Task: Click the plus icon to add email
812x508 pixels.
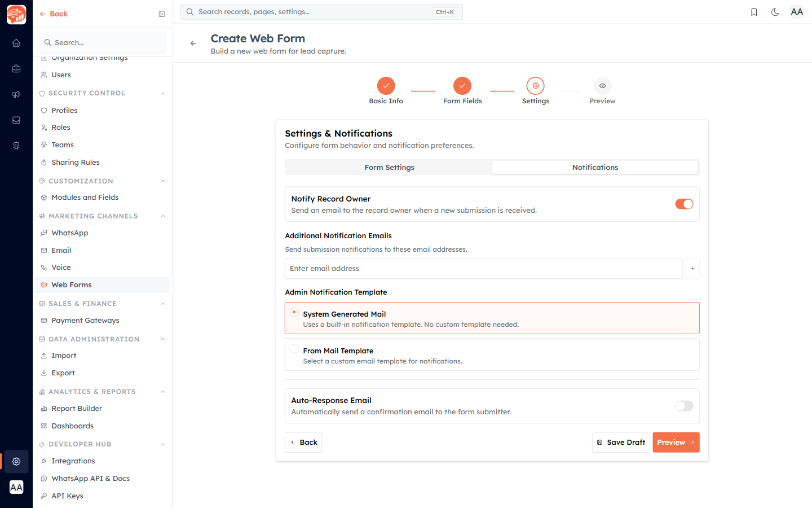Action: tap(692, 269)
